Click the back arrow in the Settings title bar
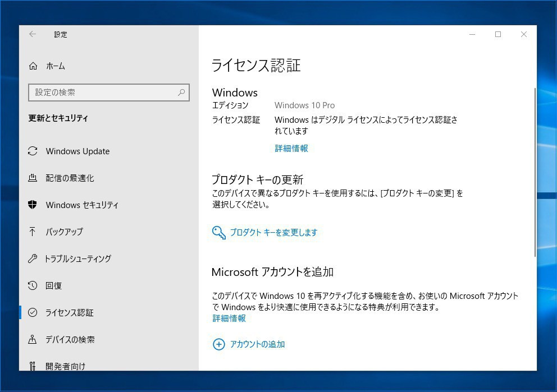Screen dimensions: 557x392 (33, 34)
